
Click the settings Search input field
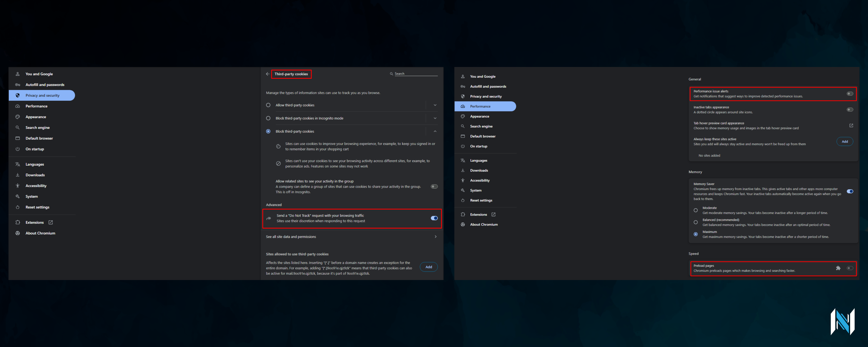[416, 74]
